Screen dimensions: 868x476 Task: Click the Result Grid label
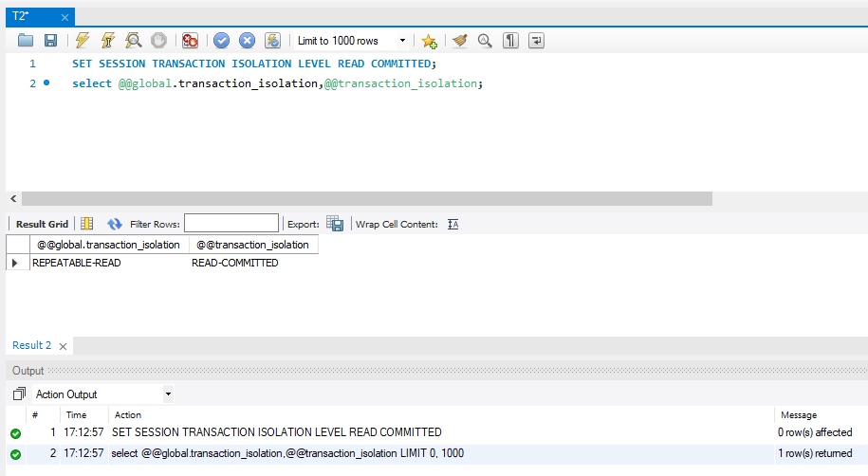42,224
